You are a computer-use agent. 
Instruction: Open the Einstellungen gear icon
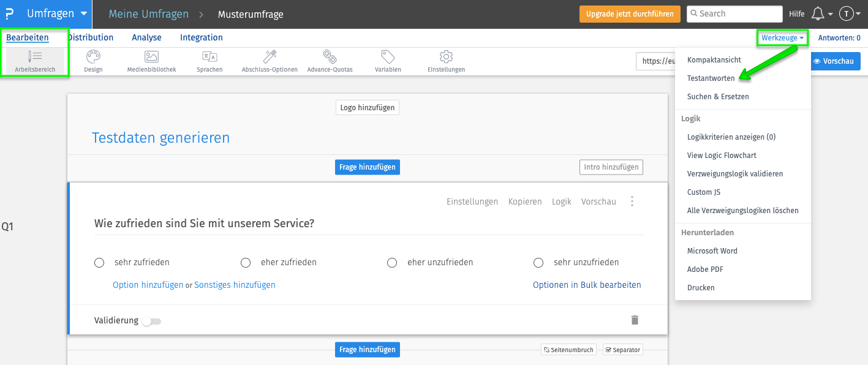pyautogui.click(x=446, y=57)
